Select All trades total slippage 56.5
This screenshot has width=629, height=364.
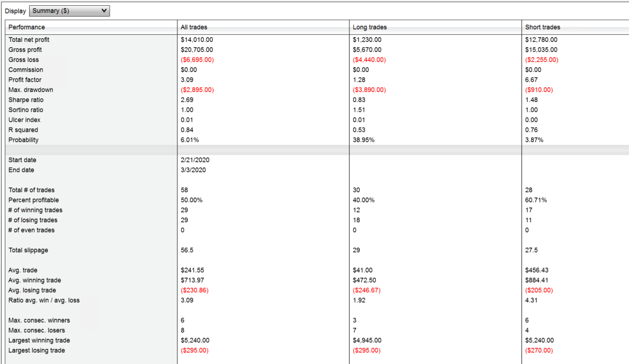tap(187, 250)
